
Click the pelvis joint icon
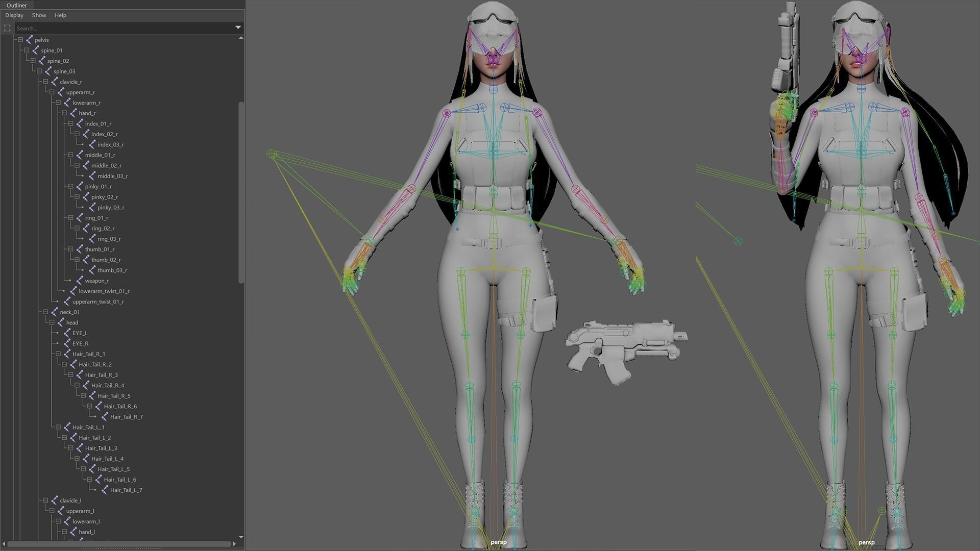click(x=30, y=40)
